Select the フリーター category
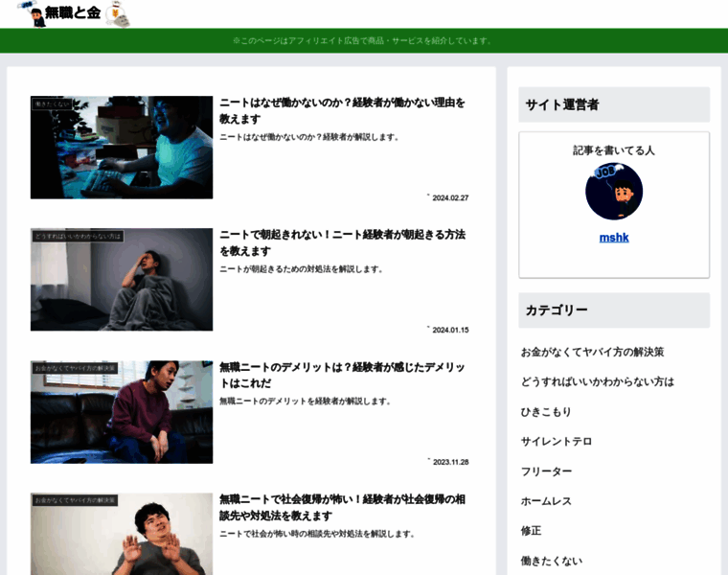This screenshot has height=575, width=728. point(546,471)
